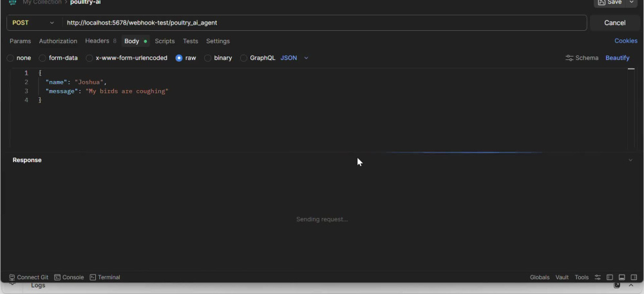Image resolution: width=644 pixels, height=294 pixels.
Task: Cancel the request being sent
Action: point(614,23)
